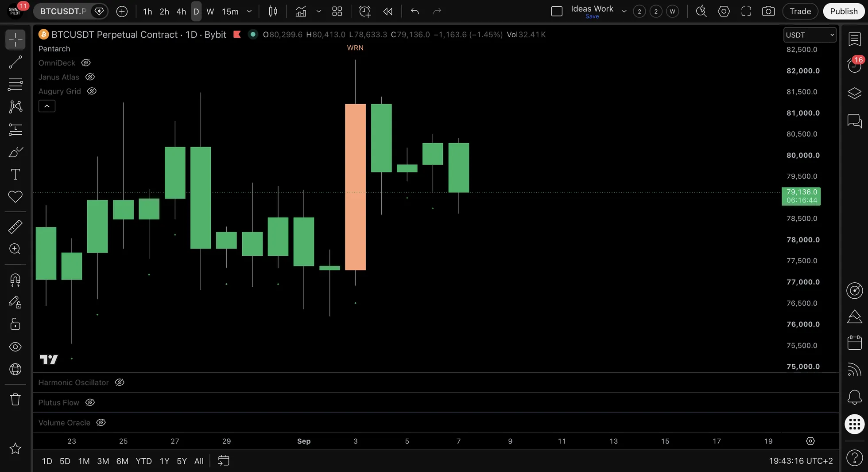
Task: Select the brush drawing tool
Action: tap(15, 152)
